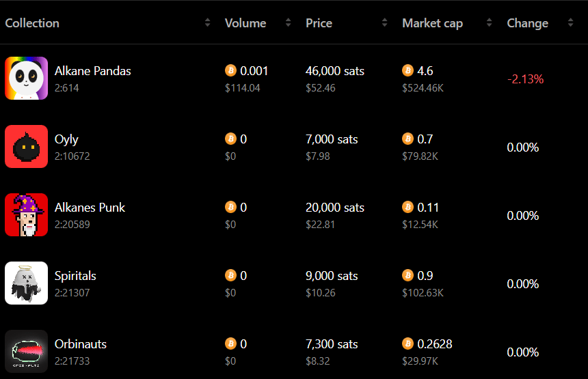Click the Market cap column header
Screen dimensions: 588x379
[x=432, y=23]
